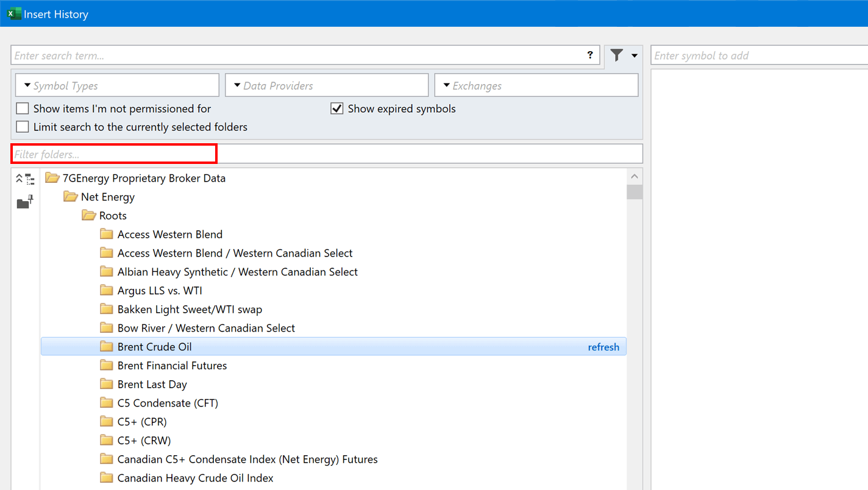Check Limit search to currently selected folders
The image size is (868, 490).
click(23, 127)
